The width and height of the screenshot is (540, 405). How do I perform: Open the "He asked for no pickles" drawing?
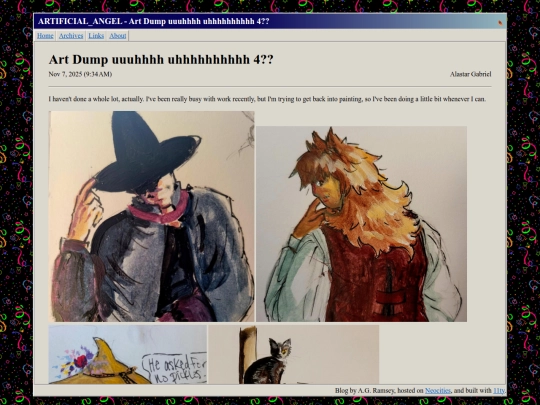point(128,354)
